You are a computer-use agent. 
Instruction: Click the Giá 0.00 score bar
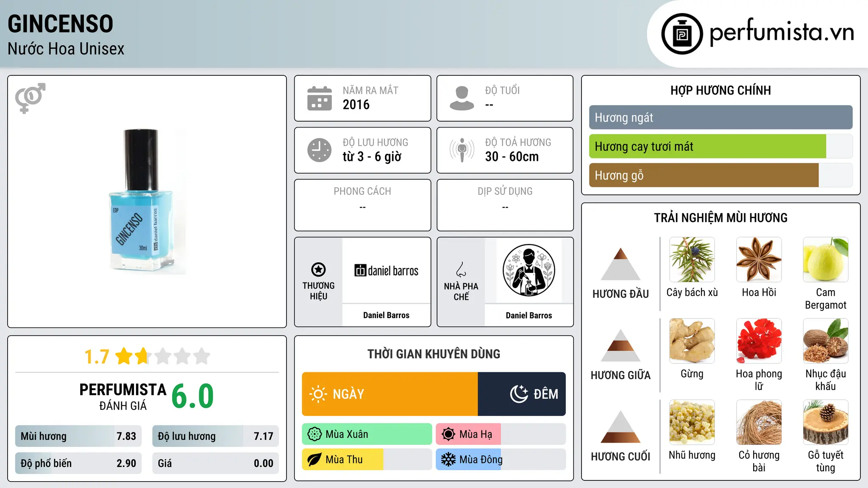(x=216, y=463)
